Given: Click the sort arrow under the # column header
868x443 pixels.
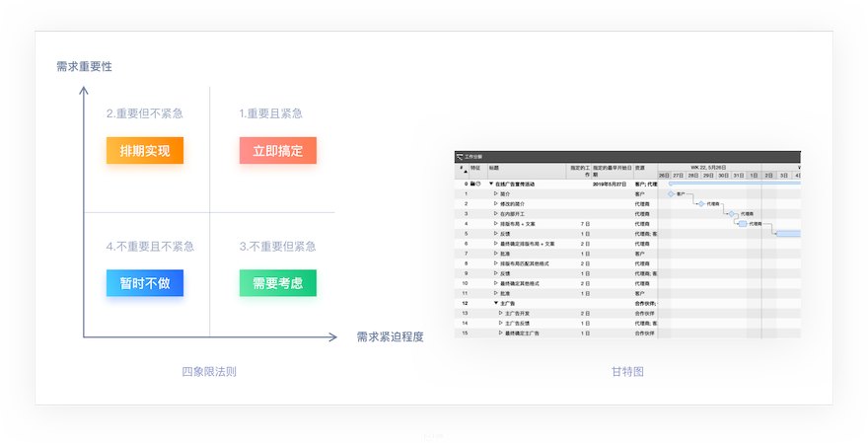Looking at the screenshot, I should (466, 173).
